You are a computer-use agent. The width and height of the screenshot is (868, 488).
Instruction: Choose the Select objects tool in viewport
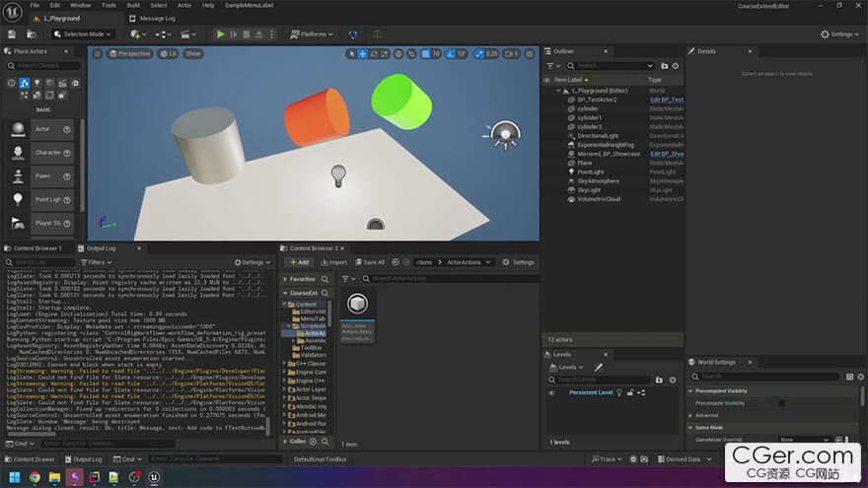[x=351, y=53]
